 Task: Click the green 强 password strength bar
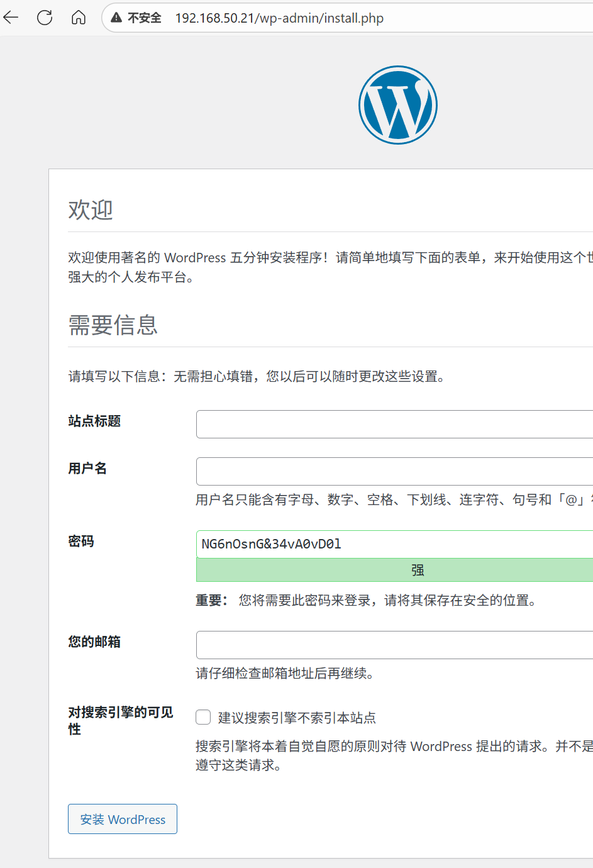[x=394, y=570]
